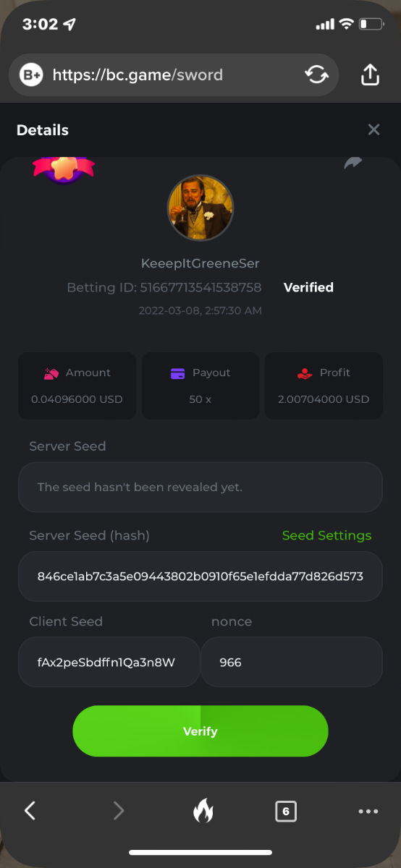401x868 pixels.
Task: Click the green Verify button
Action: [200, 731]
